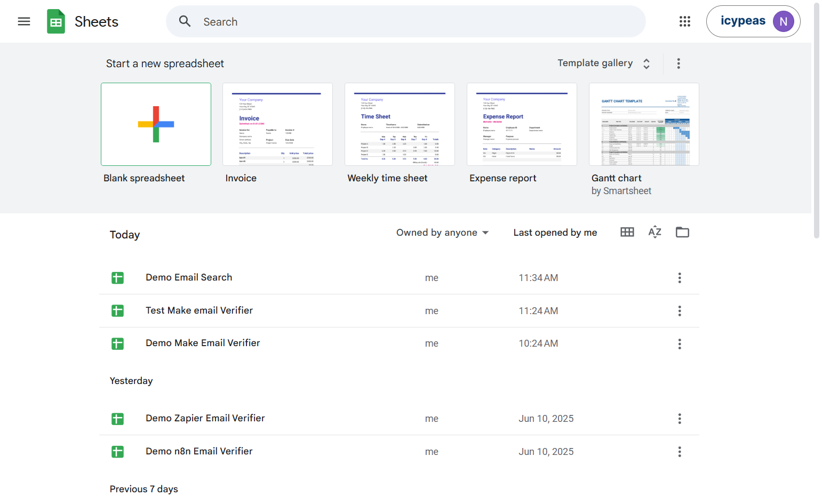
Task: Open the AZ sort options
Action: (655, 232)
